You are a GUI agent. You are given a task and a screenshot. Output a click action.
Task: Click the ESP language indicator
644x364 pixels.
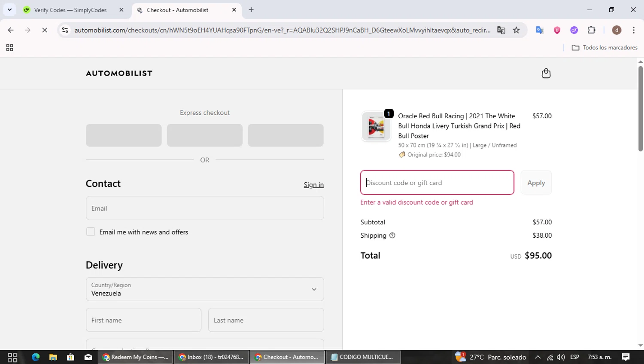pos(574,357)
